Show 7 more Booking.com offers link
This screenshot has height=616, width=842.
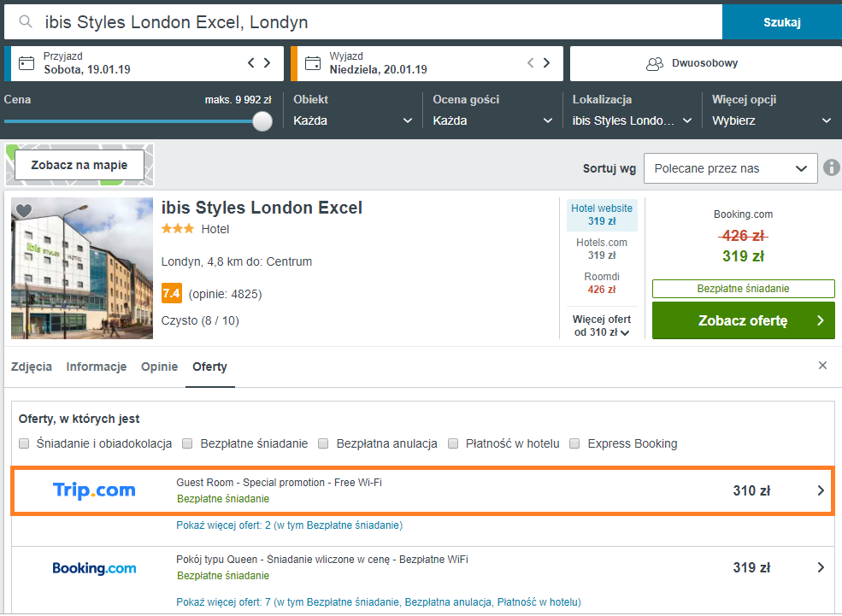(x=379, y=602)
